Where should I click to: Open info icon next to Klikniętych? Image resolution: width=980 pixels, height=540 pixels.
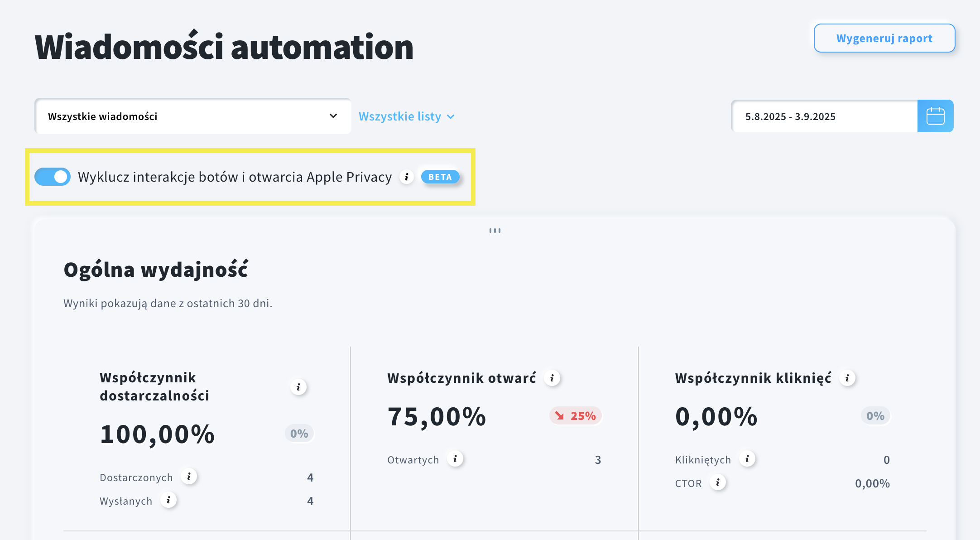(x=747, y=459)
